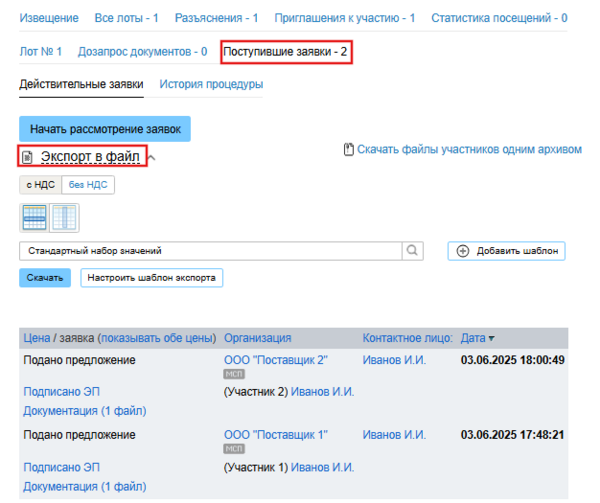Click the row-layout table icon
Viewport: 600px width, 503px height.
point(34,216)
